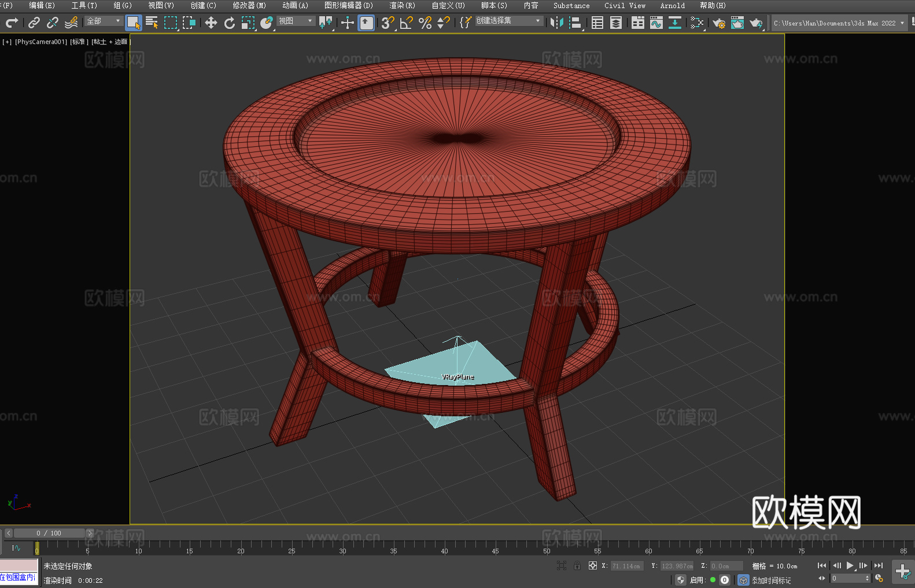915x588 pixels.
Task: Toggle Select and Manipulate mode
Action: click(348, 23)
